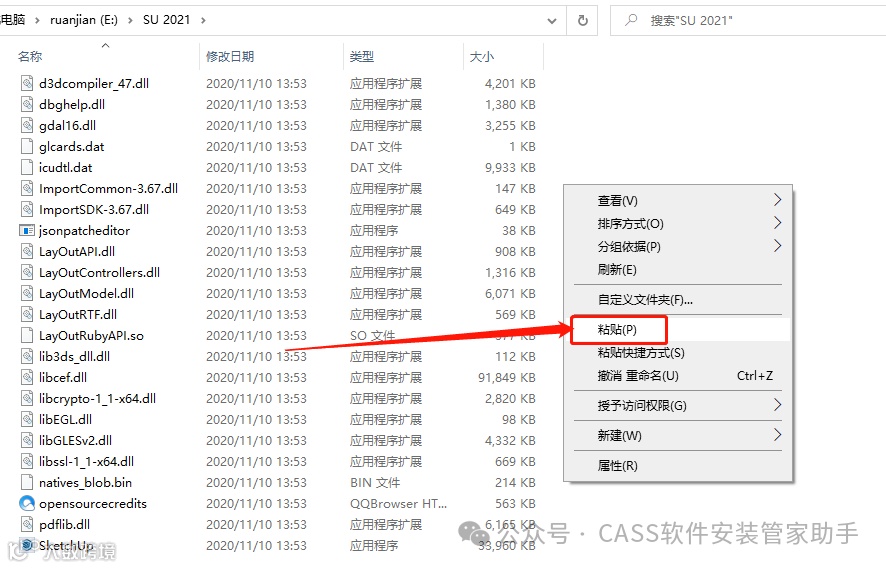Click the ImportCommon-3.67.dll file icon
Viewport: 886px width, 568px height.
27,189
